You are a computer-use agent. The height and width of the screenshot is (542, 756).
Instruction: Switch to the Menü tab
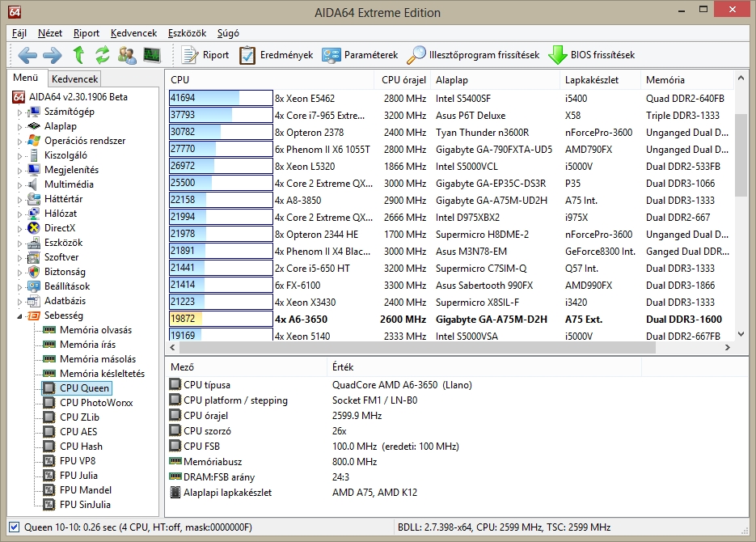[26, 78]
